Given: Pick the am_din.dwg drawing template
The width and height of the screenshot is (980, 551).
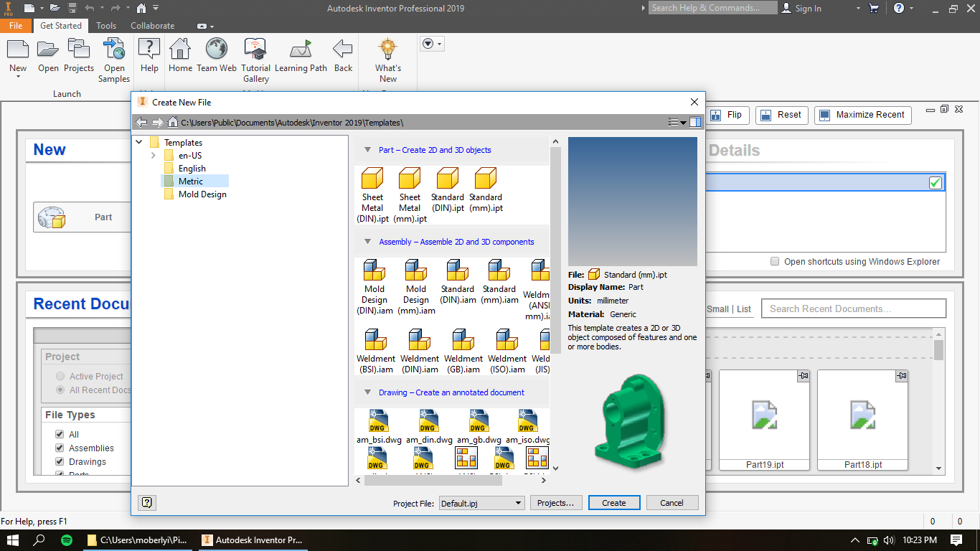Looking at the screenshot, I should tap(429, 427).
